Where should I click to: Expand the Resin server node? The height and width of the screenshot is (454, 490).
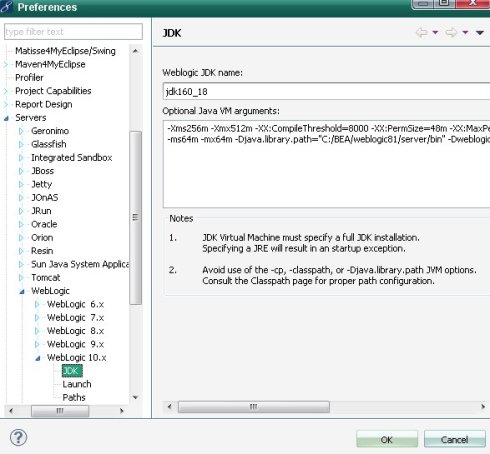(x=21, y=251)
